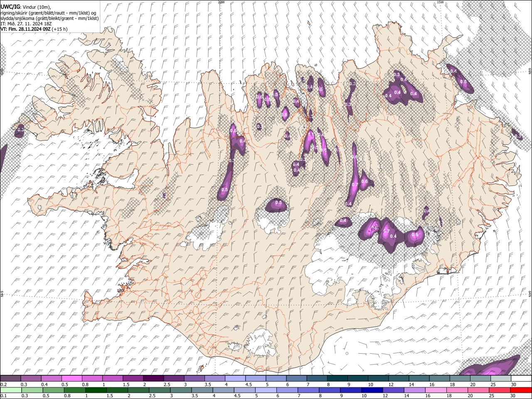Click the 'VT: Fim. 28.11.2024 09Z (+15 h)' line
The height and width of the screenshot is (399, 532).
click(x=34, y=29)
